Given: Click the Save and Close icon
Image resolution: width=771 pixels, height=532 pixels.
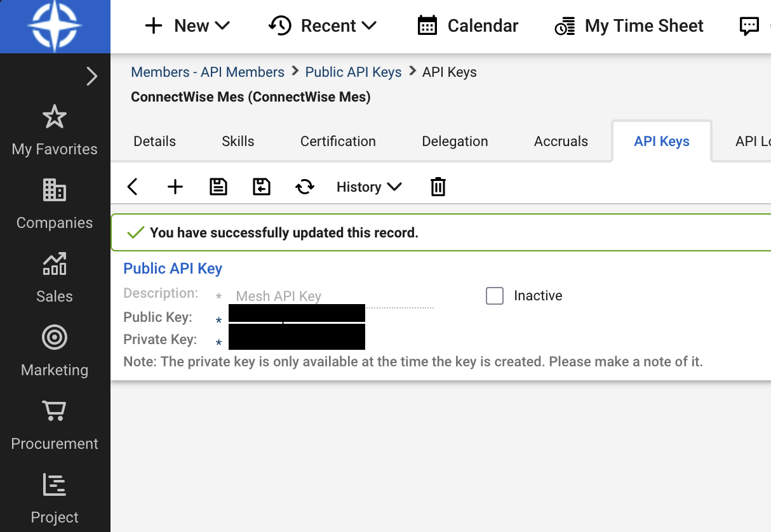Looking at the screenshot, I should [x=262, y=187].
